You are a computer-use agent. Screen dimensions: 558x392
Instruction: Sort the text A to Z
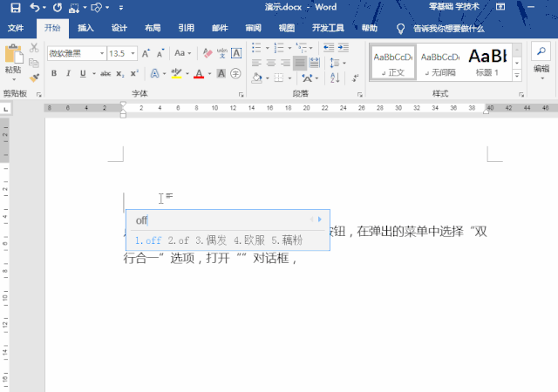point(335,78)
